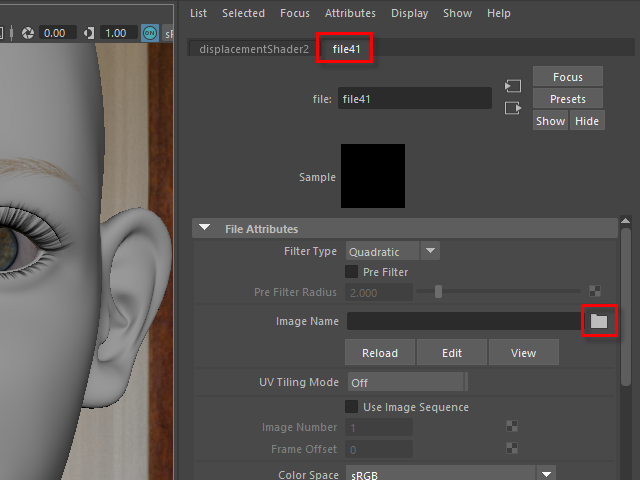This screenshot has height=480, width=640.
Task: Click the input connection arrow icon
Action: 513,87
